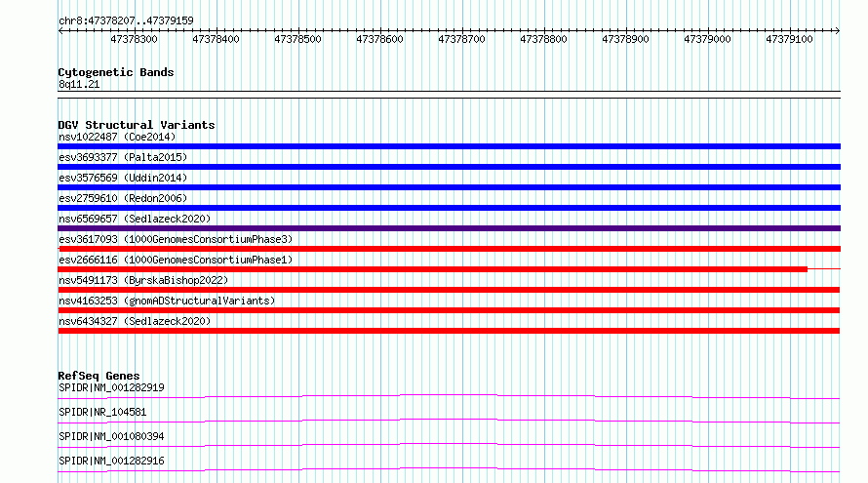The height and width of the screenshot is (483, 868).
Task: Click the magenta intron line for NR_104581
Action: pos(449,420)
